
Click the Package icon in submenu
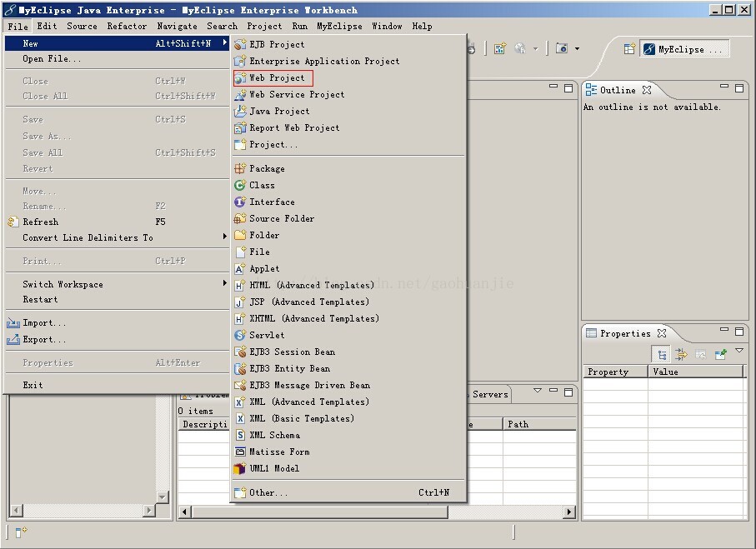tap(239, 169)
